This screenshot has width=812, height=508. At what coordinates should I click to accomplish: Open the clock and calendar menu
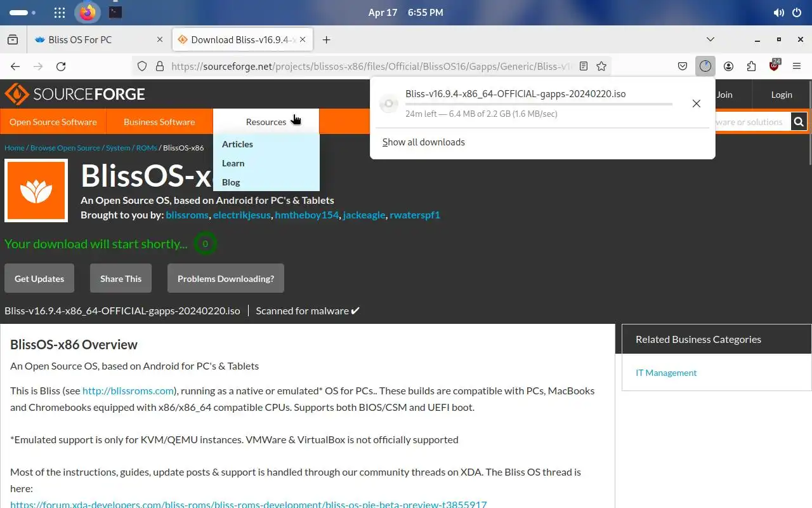pos(406,12)
